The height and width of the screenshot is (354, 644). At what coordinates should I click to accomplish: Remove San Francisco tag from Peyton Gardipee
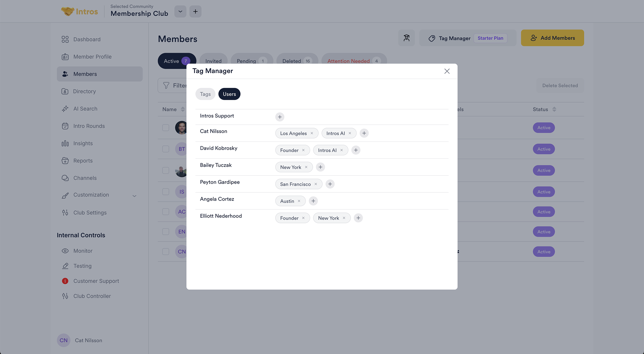[x=316, y=184]
